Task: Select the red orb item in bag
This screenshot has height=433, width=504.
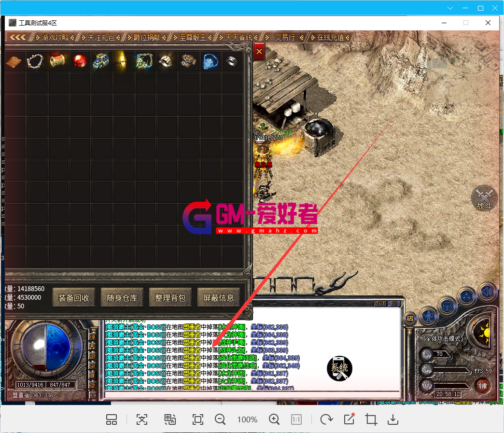Action: click(79, 61)
